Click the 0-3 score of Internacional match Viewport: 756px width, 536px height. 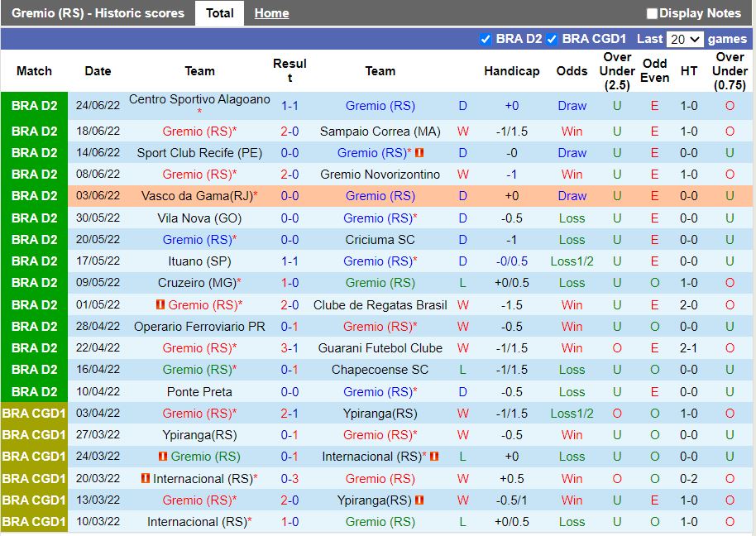(x=289, y=479)
